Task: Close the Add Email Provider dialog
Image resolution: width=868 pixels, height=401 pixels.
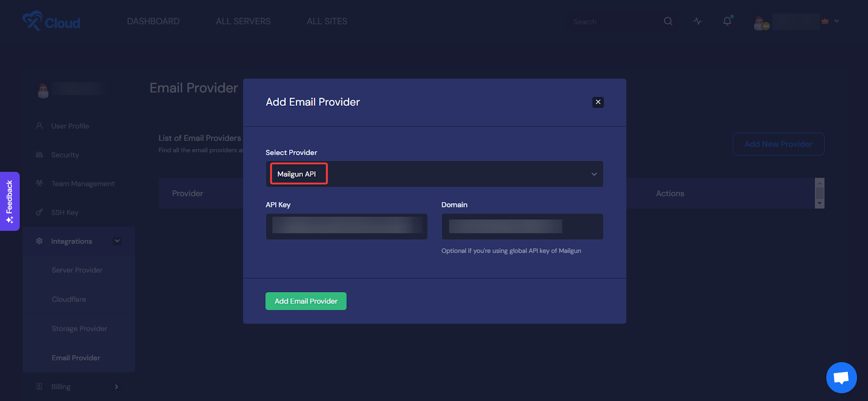Action: point(598,102)
